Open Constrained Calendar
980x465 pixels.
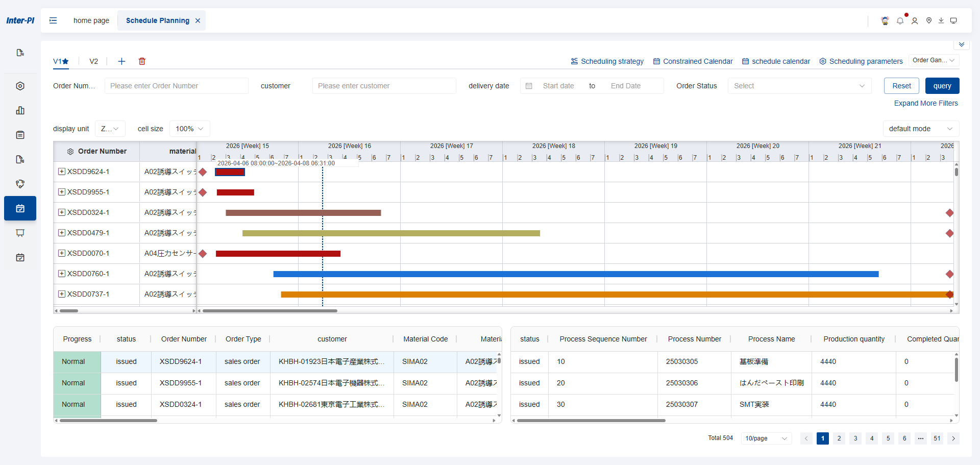click(x=693, y=61)
